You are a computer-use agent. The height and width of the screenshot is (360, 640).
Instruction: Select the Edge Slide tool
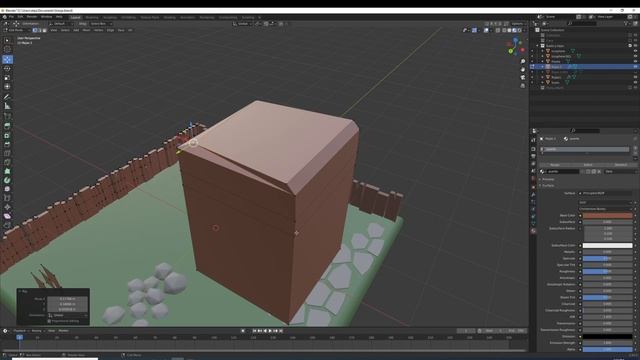click(7, 198)
